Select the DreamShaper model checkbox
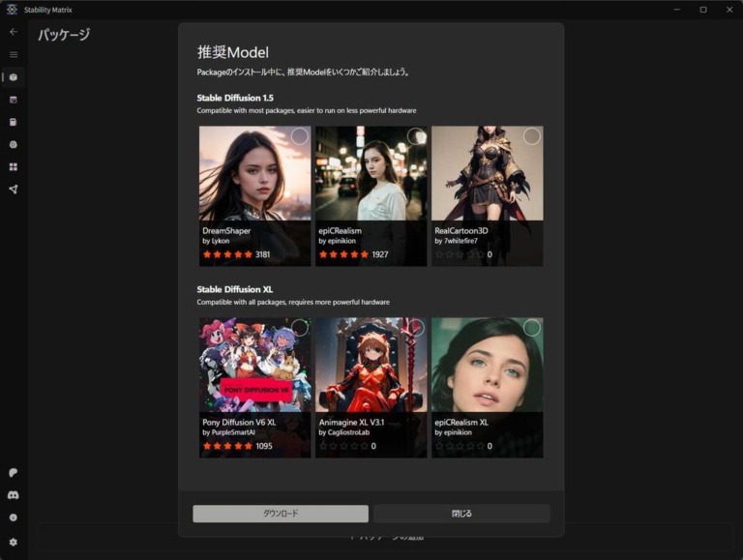The width and height of the screenshot is (743, 560). click(299, 136)
